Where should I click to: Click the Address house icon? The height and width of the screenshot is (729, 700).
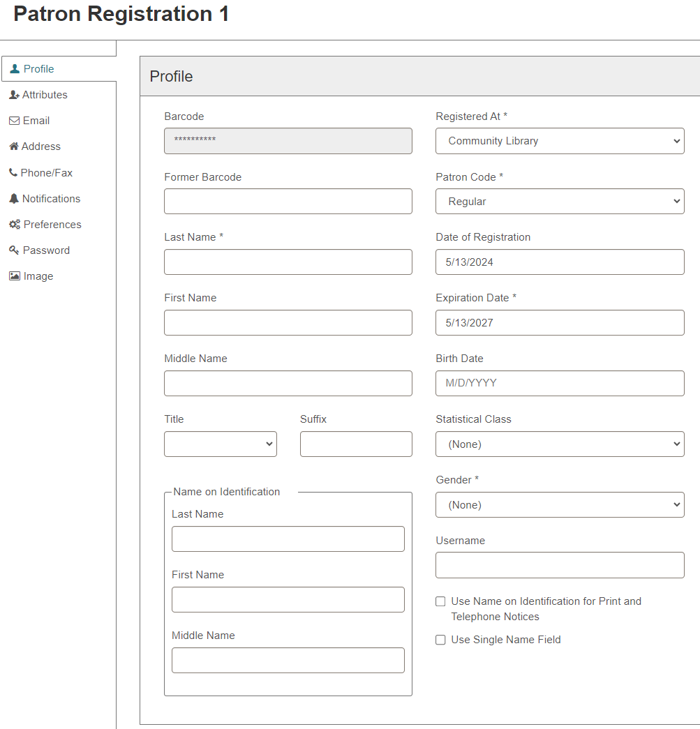pyautogui.click(x=14, y=146)
